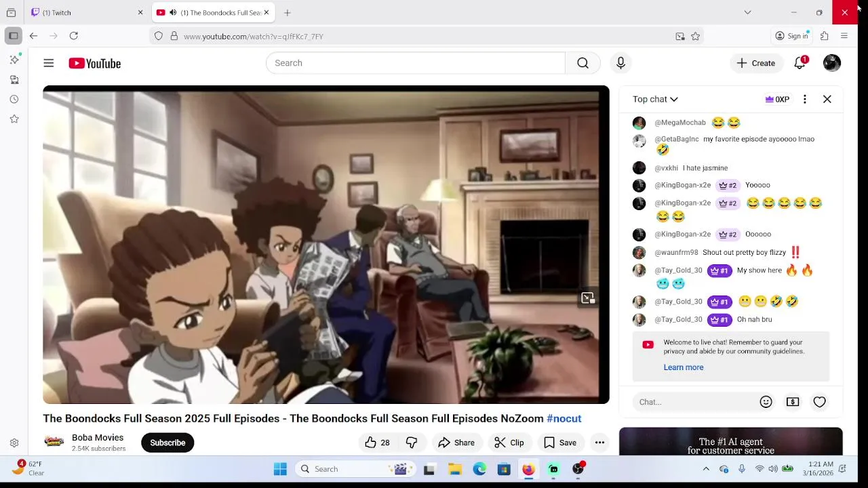Click the Clip button

tap(509, 443)
